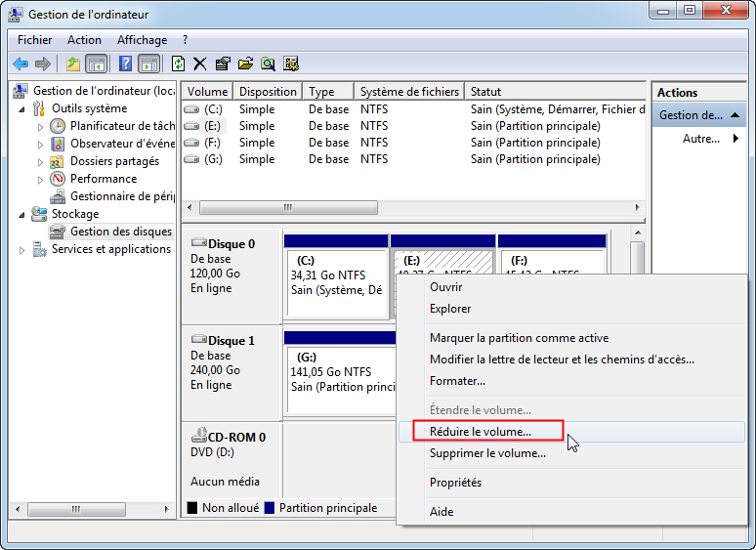Click the Services et applications icon
This screenshot has height=550, width=756.
[39, 249]
